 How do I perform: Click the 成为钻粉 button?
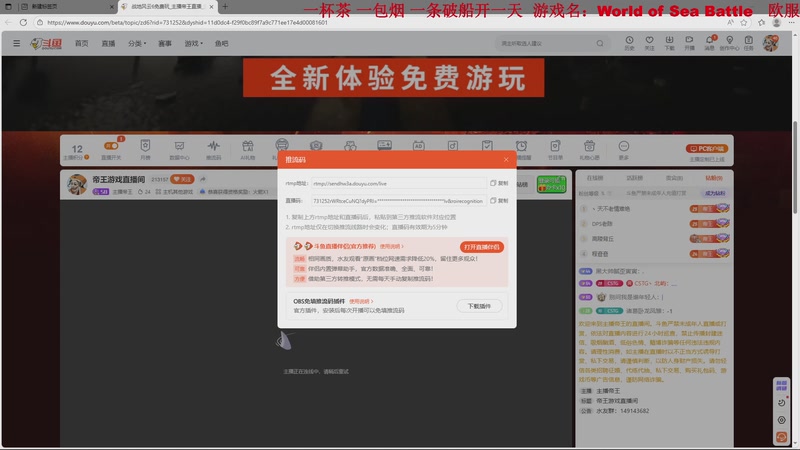[715, 193]
